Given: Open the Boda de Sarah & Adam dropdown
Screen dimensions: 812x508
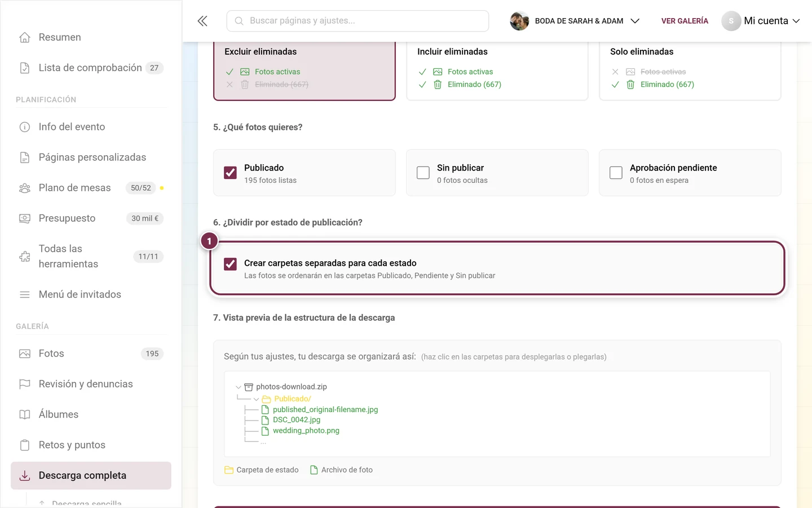Looking at the screenshot, I should [575, 21].
